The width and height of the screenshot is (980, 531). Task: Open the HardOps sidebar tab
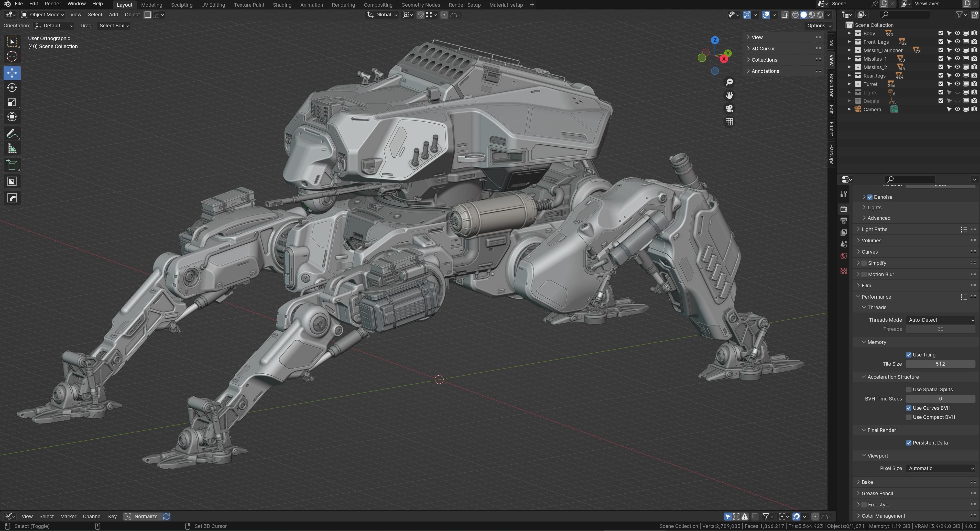pos(831,154)
